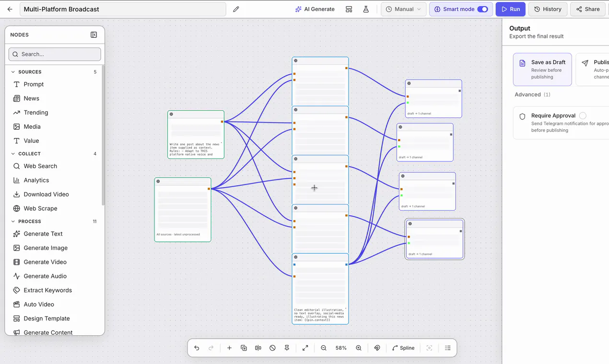Image resolution: width=609 pixels, height=364 pixels.
Task: Zoom in the canvas
Action: [x=359, y=348]
